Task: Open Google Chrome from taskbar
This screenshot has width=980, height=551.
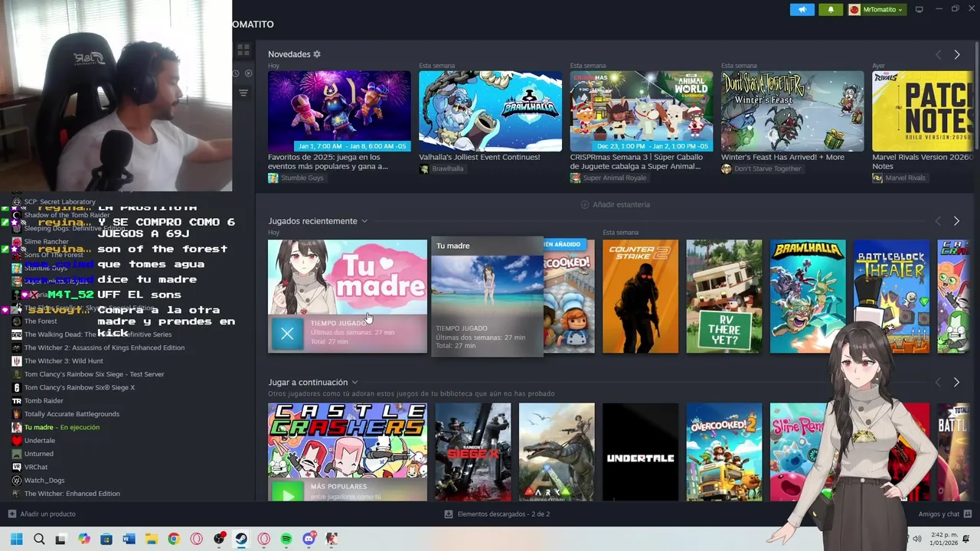Action: coord(174,539)
